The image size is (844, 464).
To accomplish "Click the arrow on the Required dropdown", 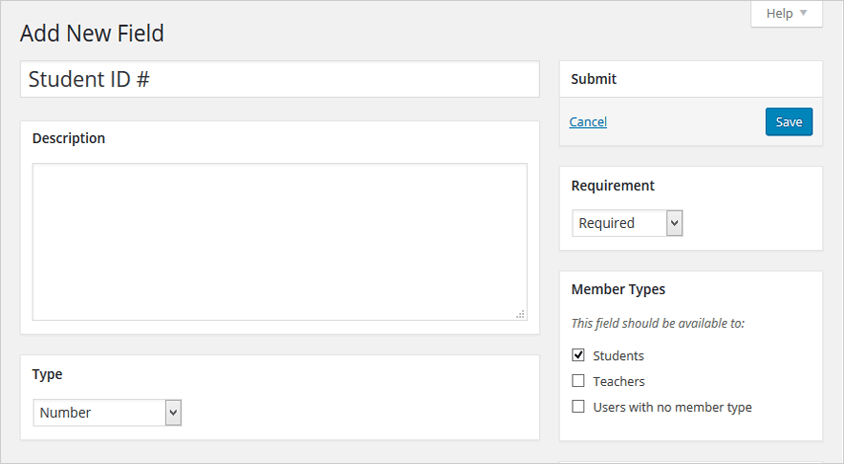I will click(674, 223).
